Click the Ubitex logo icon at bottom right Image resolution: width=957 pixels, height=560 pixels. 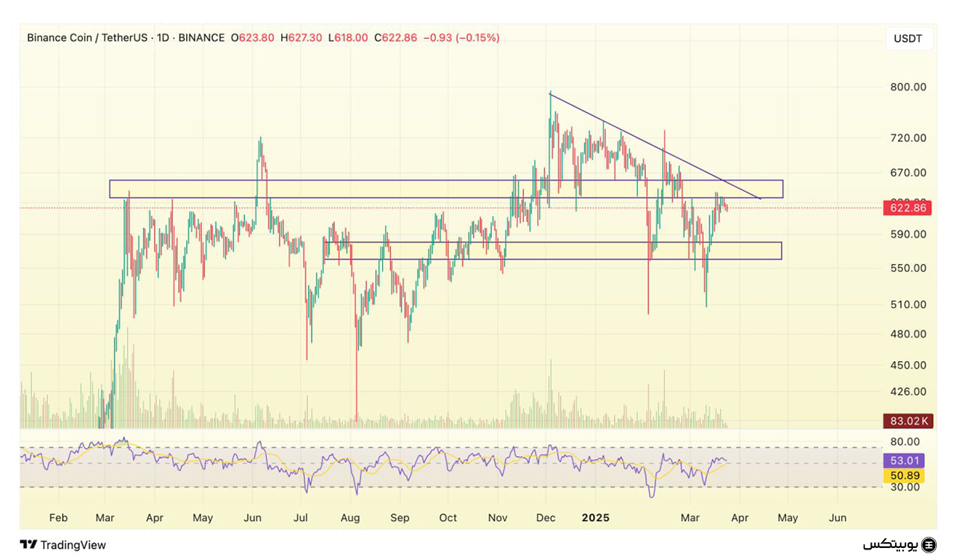(929, 545)
